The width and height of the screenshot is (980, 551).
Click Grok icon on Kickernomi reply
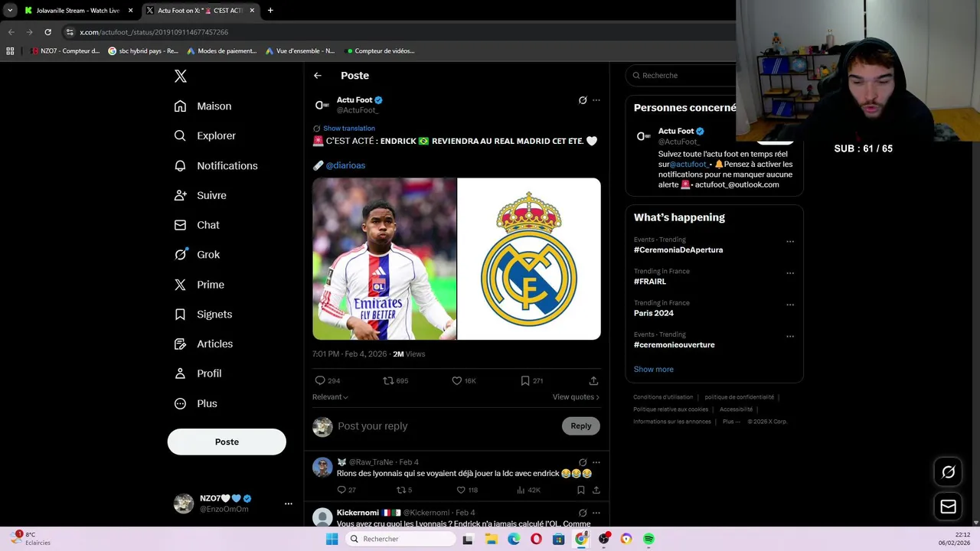point(583,513)
